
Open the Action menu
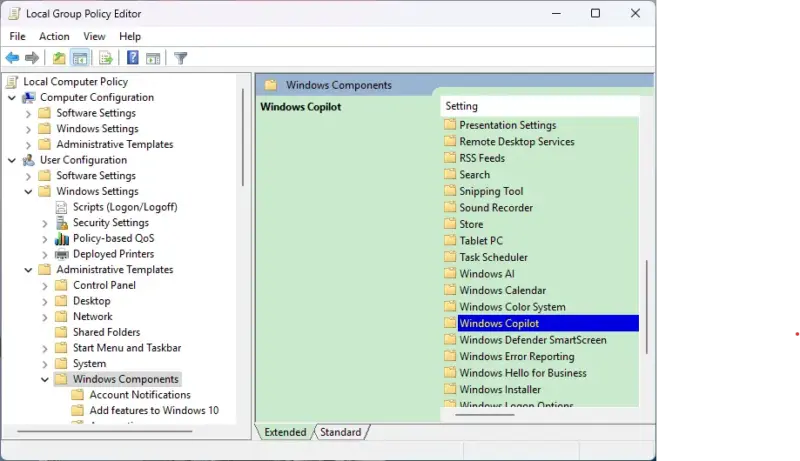click(54, 36)
